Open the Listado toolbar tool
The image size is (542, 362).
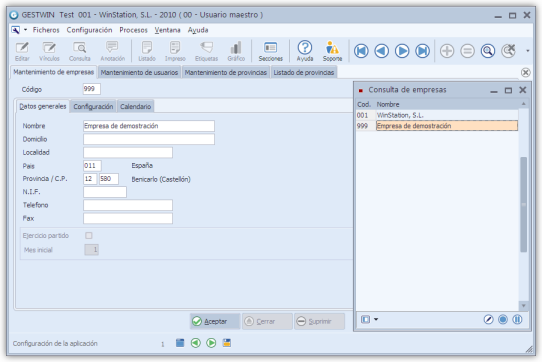coord(147,51)
